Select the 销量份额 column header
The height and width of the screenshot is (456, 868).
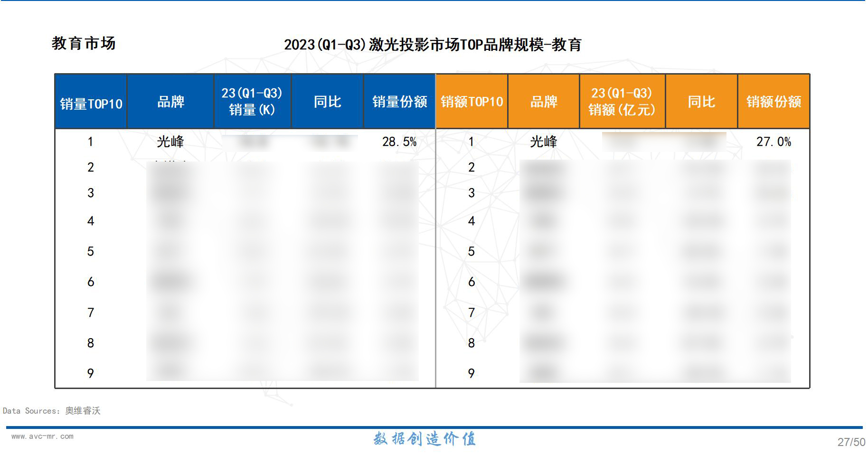400,101
